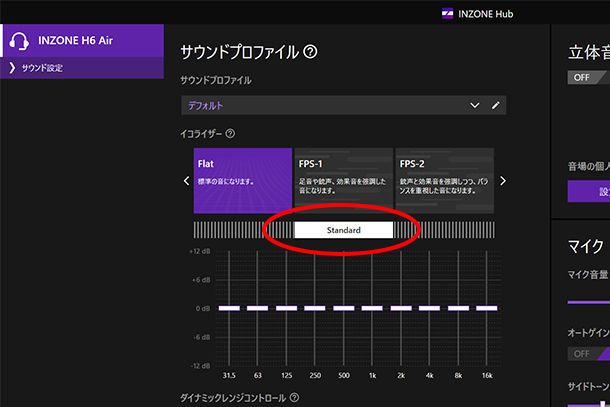Click the 31.5 Hz equalizer slider
This screenshot has width=610, height=407.
click(229, 308)
